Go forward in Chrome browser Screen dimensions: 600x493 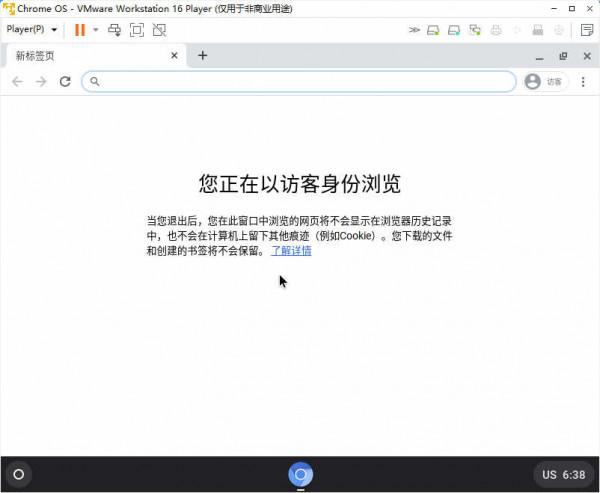(x=41, y=82)
